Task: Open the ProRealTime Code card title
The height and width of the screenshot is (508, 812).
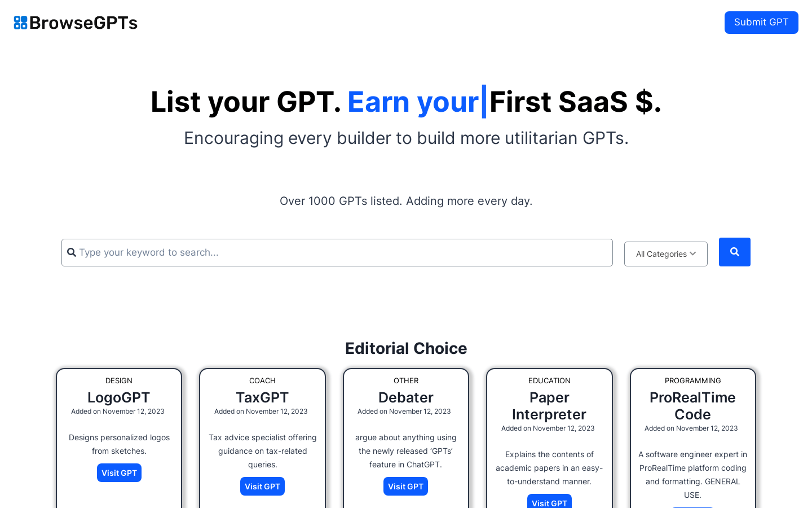Action: (692, 406)
